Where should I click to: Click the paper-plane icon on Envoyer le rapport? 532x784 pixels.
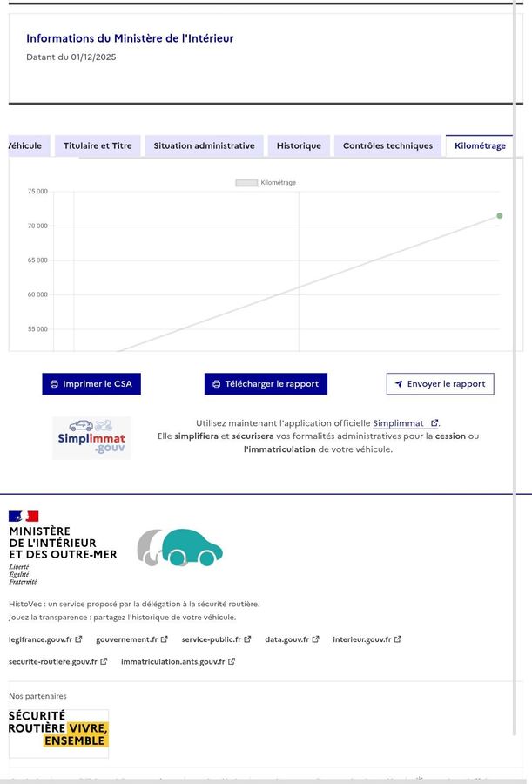click(x=399, y=384)
